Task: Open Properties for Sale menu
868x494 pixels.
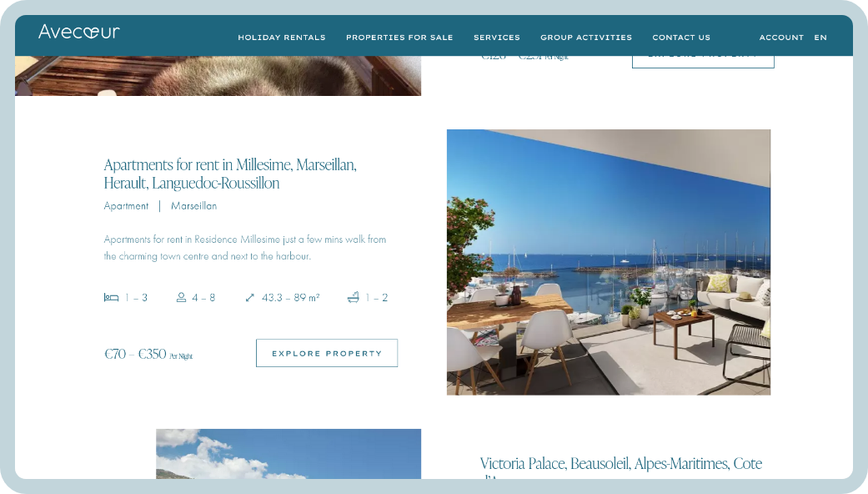Action: (x=399, y=38)
